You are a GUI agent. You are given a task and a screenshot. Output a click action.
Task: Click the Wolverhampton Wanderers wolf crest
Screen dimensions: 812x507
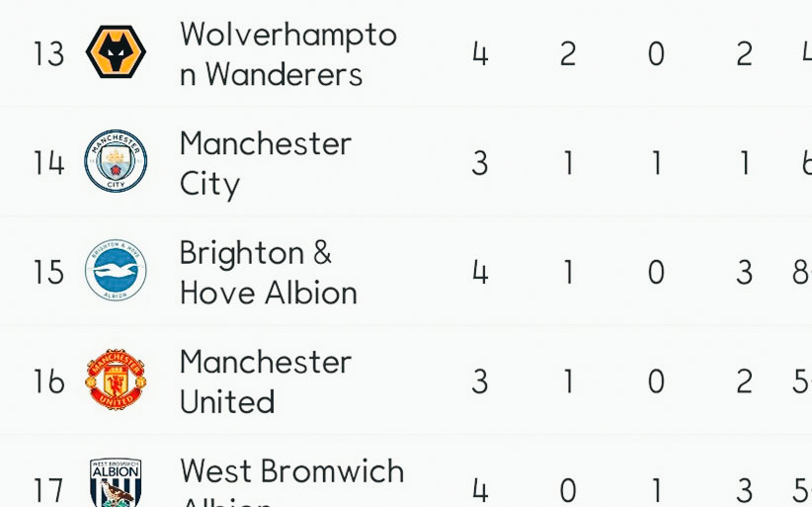coord(116,53)
